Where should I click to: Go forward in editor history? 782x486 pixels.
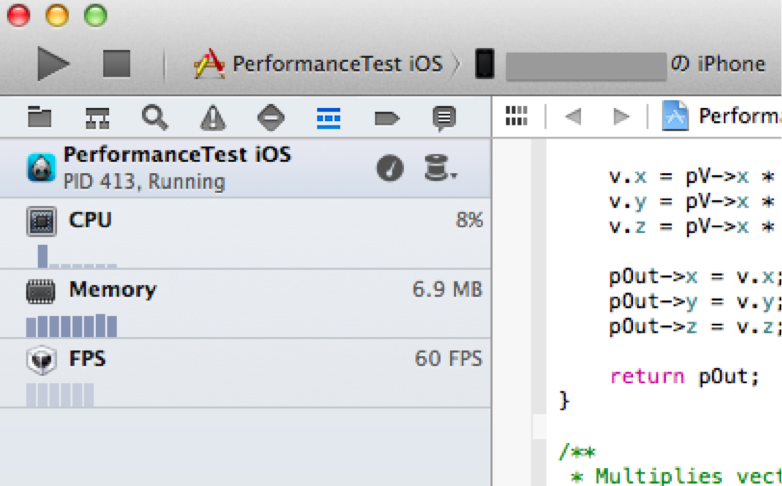coord(621,116)
